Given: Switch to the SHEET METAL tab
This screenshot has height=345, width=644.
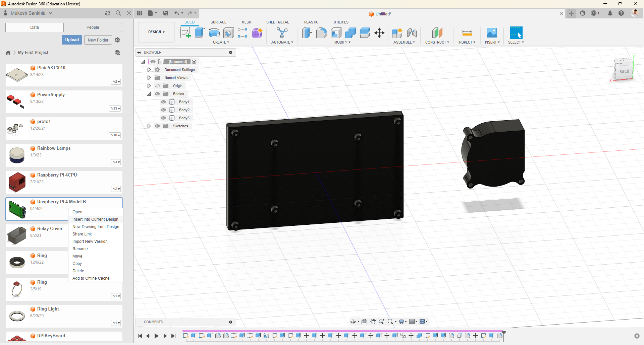Looking at the screenshot, I should pos(278,22).
